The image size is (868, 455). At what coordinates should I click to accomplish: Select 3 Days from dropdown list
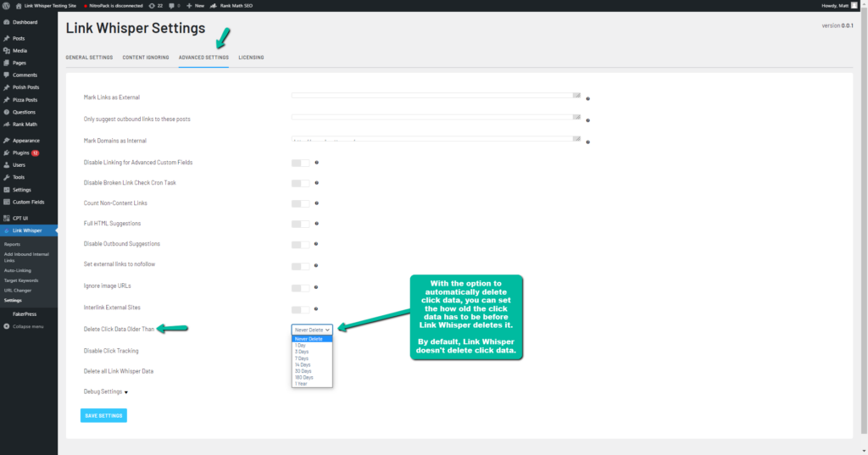tap(312, 352)
